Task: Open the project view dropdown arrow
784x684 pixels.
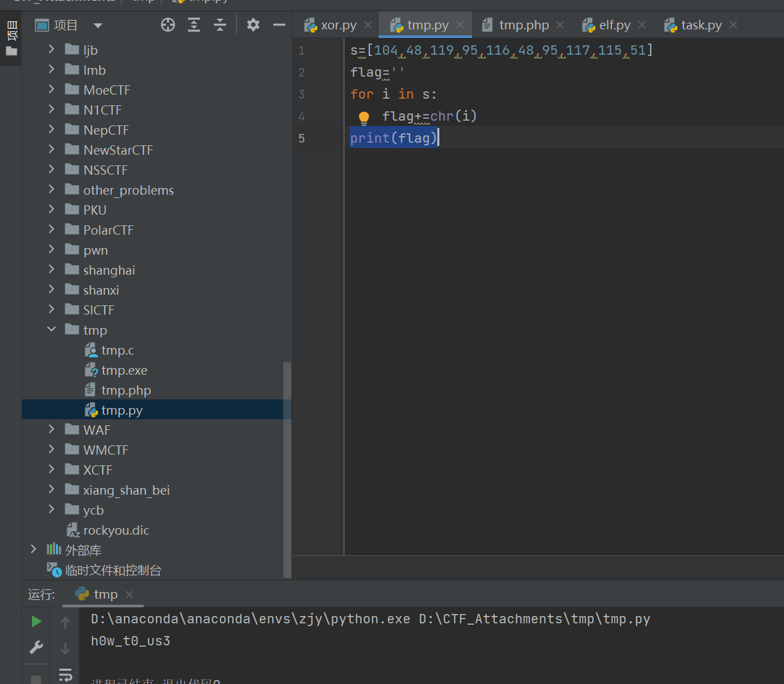Action: tap(98, 26)
